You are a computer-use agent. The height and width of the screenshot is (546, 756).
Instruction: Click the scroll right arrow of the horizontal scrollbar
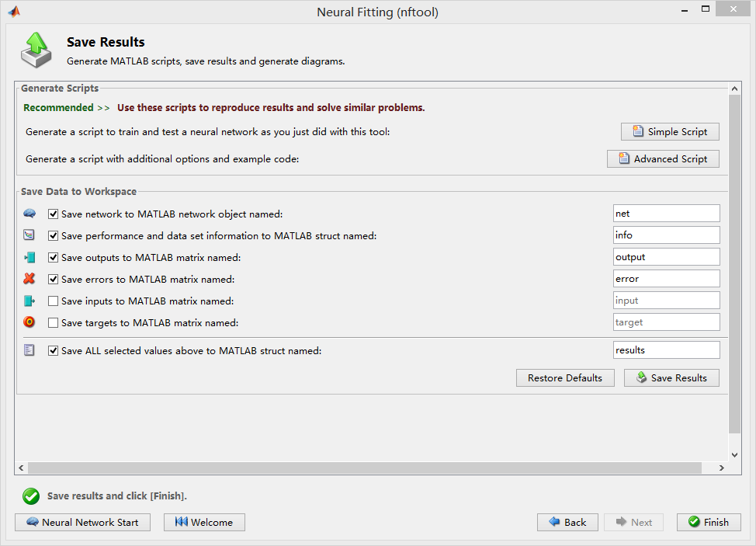(721, 468)
